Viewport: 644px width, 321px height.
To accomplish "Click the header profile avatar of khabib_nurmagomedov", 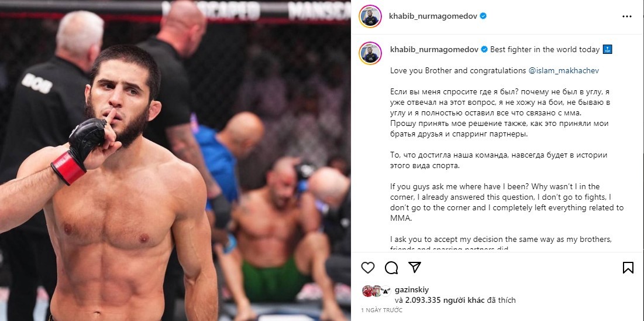I will [370, 16].
